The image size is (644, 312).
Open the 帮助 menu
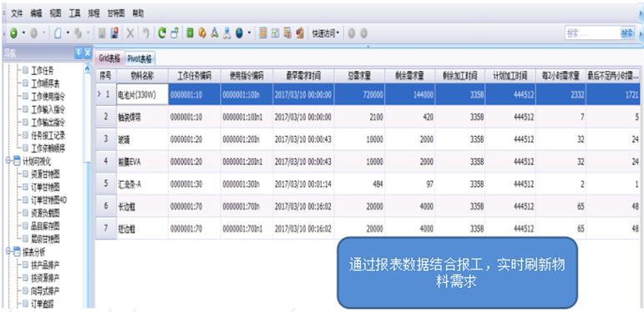138,13
